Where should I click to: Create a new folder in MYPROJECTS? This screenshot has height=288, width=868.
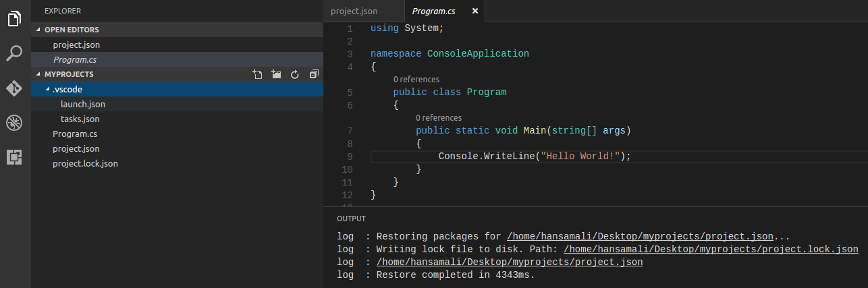(x=275, y=74)
